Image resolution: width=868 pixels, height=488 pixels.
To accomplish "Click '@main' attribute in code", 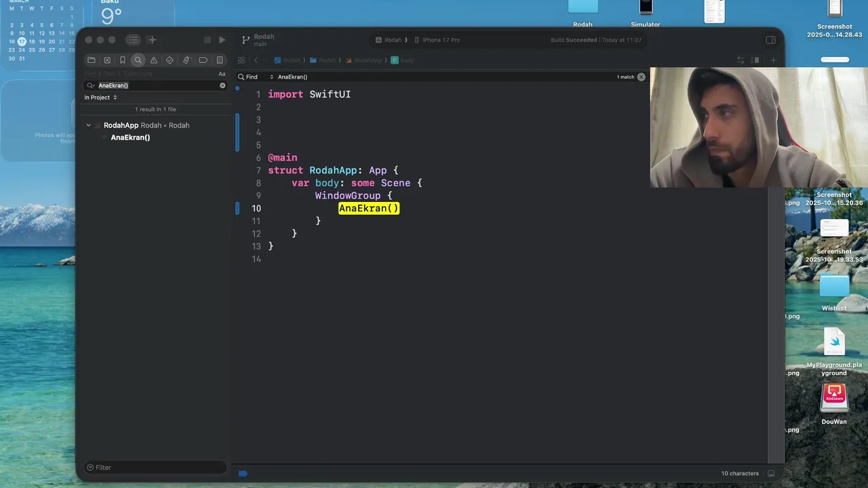I will tap(283, 157).
